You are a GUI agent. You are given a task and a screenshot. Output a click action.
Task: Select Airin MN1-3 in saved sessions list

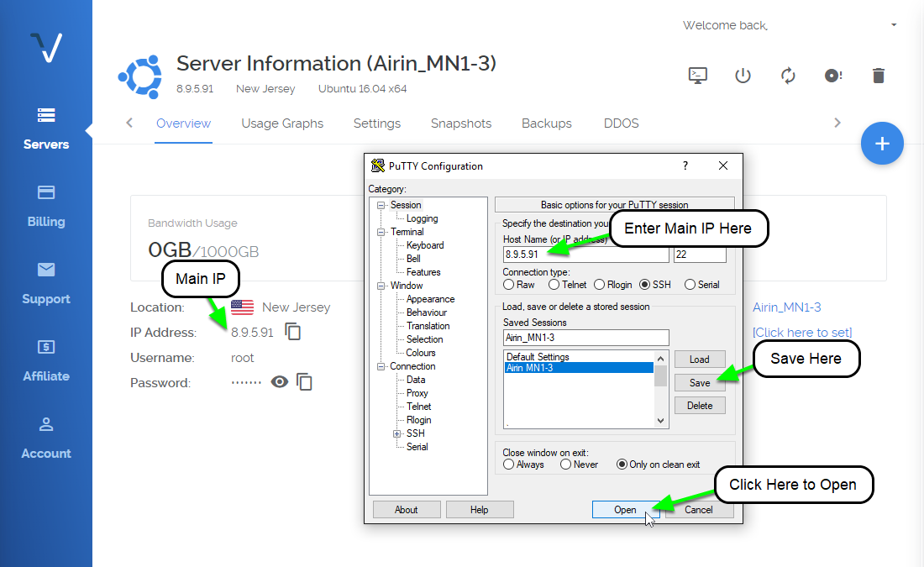[x=580, y=368]
